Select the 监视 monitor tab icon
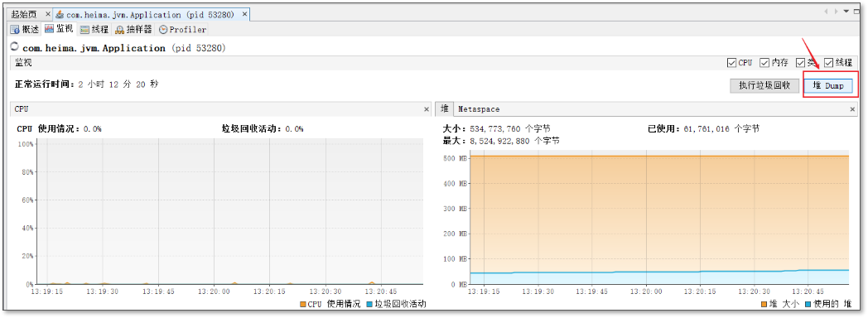This screenshot has width=868, height=318. [49, 29]
